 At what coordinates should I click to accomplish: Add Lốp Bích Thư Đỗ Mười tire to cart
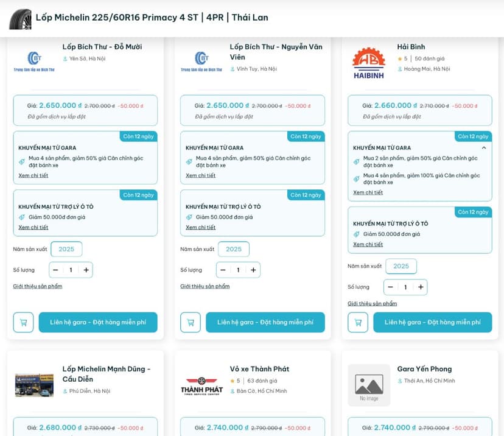(x=24, y=322)
